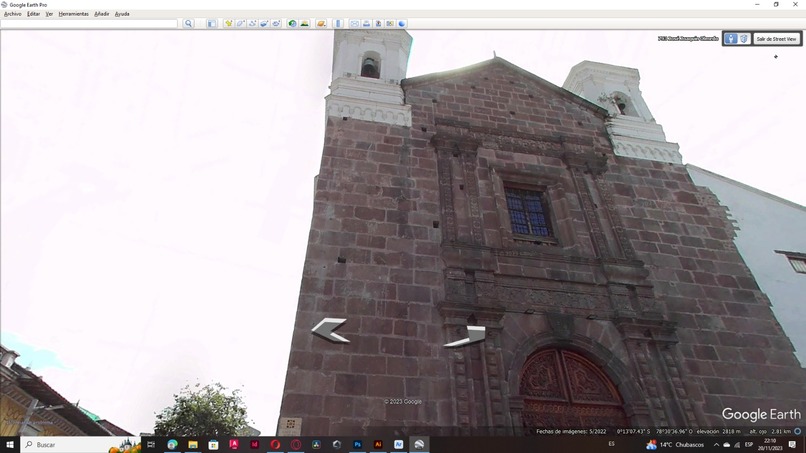This screenshot has width=806, height=453.
Task: Click the Record a Tour icon
Action: pyautogui.click(x=276, y=24)
